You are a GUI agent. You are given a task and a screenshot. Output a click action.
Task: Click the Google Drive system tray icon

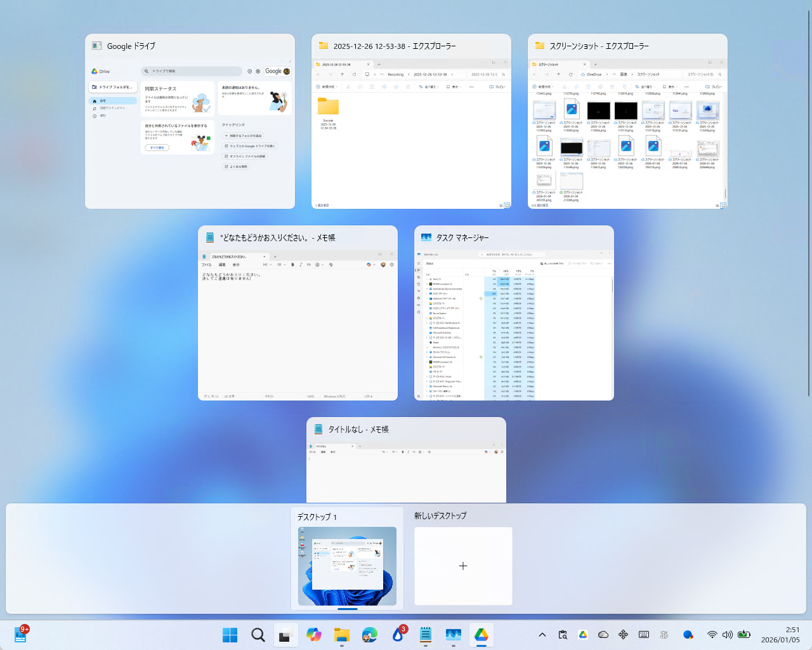582,634
